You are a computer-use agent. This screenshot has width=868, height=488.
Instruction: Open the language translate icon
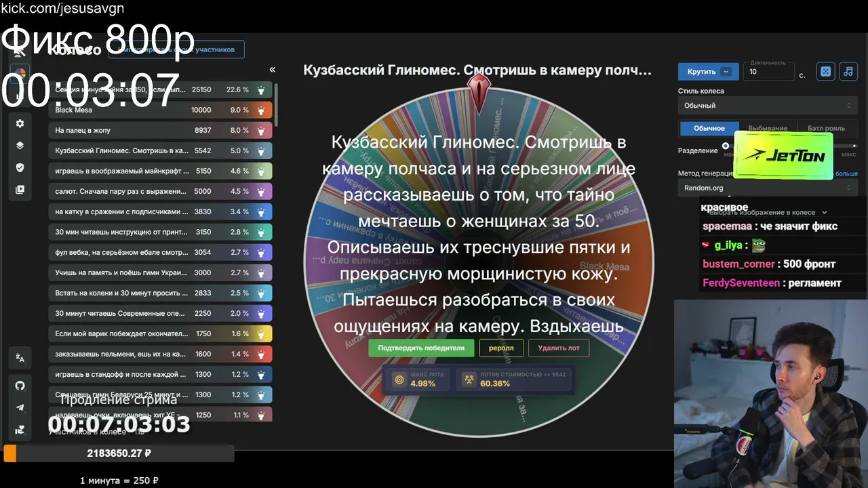pos(20,359)
